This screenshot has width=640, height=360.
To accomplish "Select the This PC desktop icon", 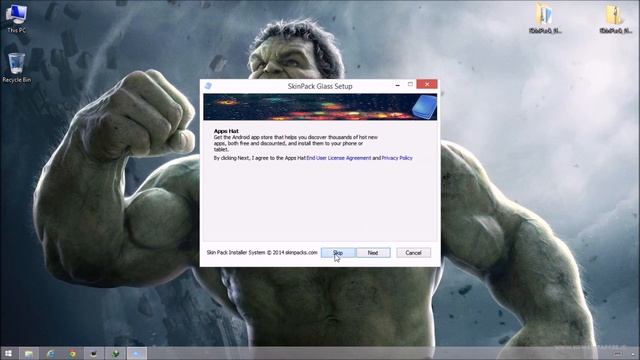I will click(16, 18).
